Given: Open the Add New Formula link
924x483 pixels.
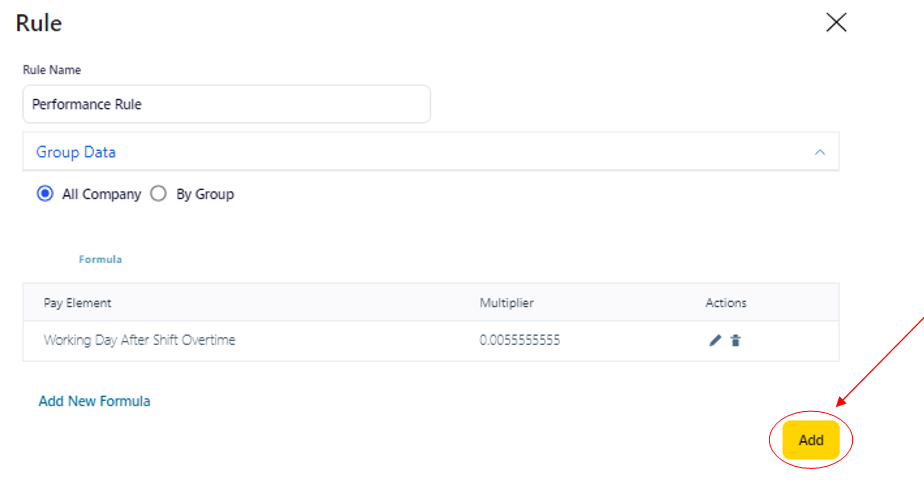Looking at the screenshot, I should click(x=94, y=401).
